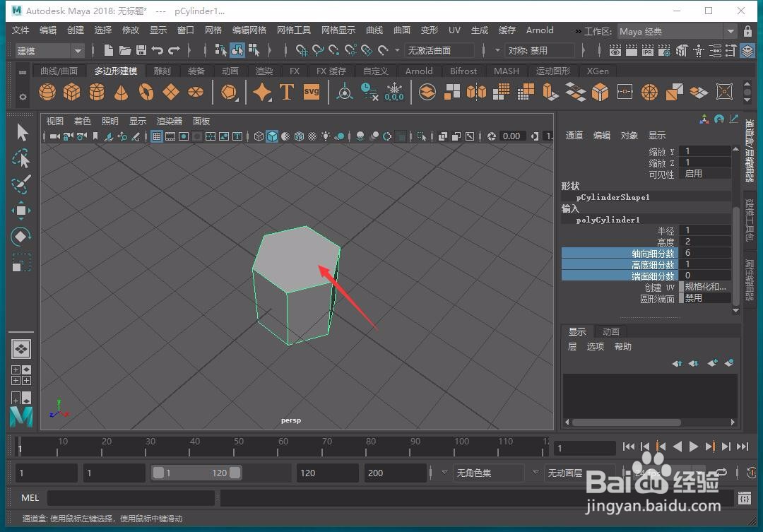Switch to single perspective view layout
Viewport: 763px width, 532px height.
tap(21, 349)
